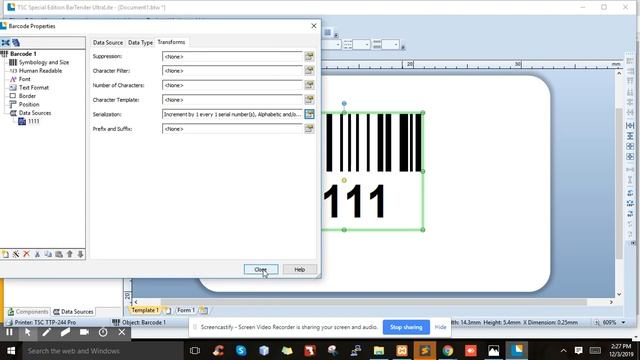The image size is (640, 360).
Task: Select Barcode 1 root in property tree
Action: click(x=23, y=54)
